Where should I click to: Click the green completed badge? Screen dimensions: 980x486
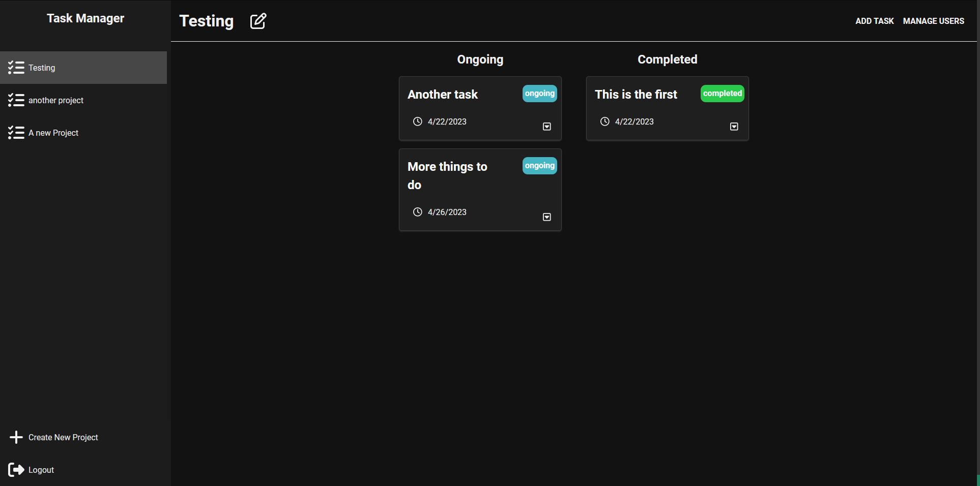[x=723, y=94]
